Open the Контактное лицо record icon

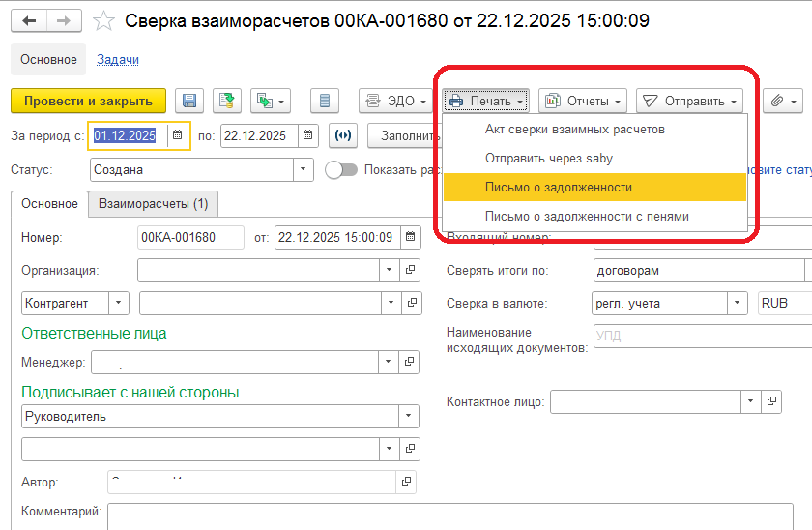(771, 401)
